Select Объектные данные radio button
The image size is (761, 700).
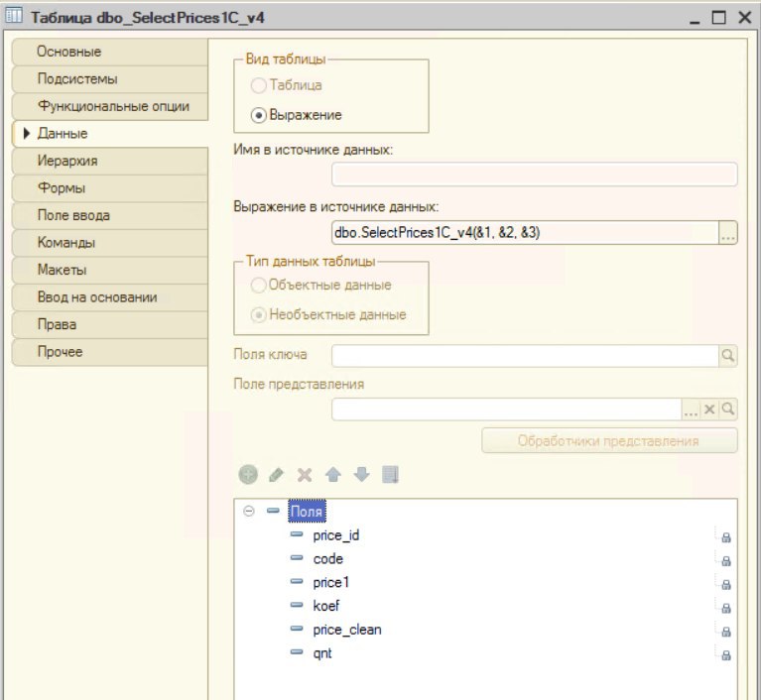(x=258, y=285)
